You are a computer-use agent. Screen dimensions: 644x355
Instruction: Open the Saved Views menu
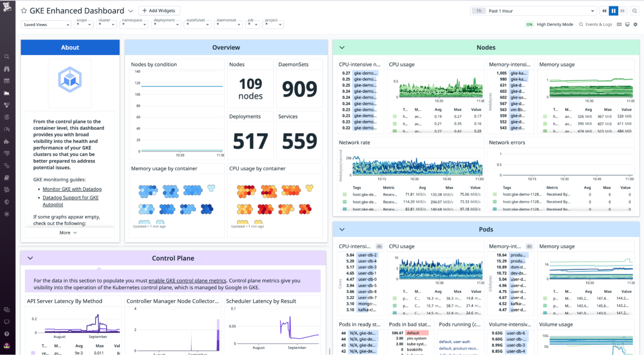click(46, 24)
